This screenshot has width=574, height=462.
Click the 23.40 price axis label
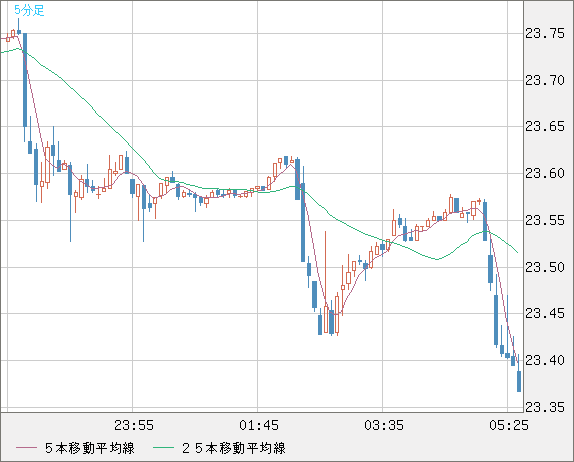coord(545,360)
